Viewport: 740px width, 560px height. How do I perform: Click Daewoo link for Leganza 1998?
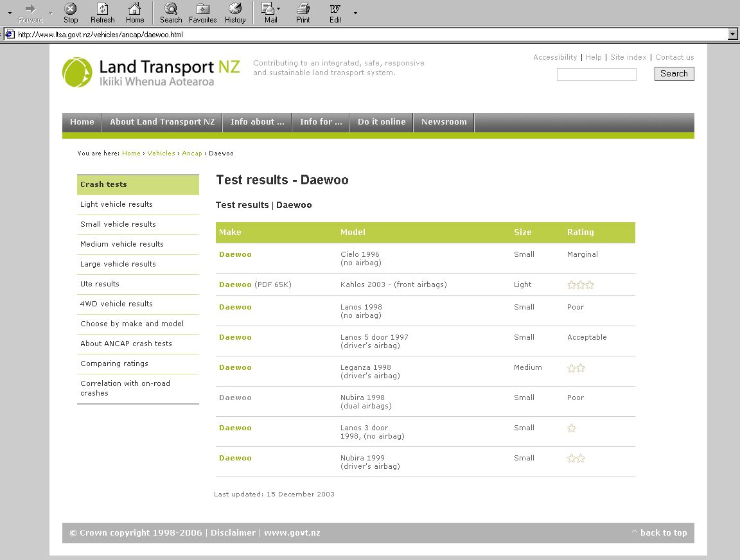(235, 367)
